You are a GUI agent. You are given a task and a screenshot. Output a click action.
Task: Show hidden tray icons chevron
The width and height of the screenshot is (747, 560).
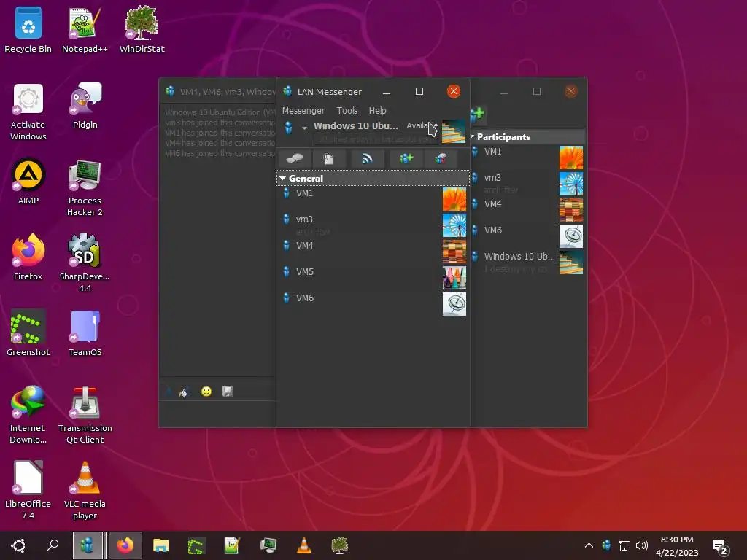coord(589,545)
